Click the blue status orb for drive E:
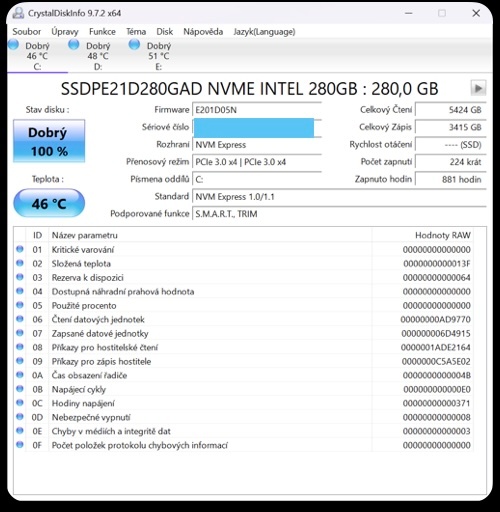The height and width of the screenshot is (512, 500). pyautogui.click(x=134, y=44)
